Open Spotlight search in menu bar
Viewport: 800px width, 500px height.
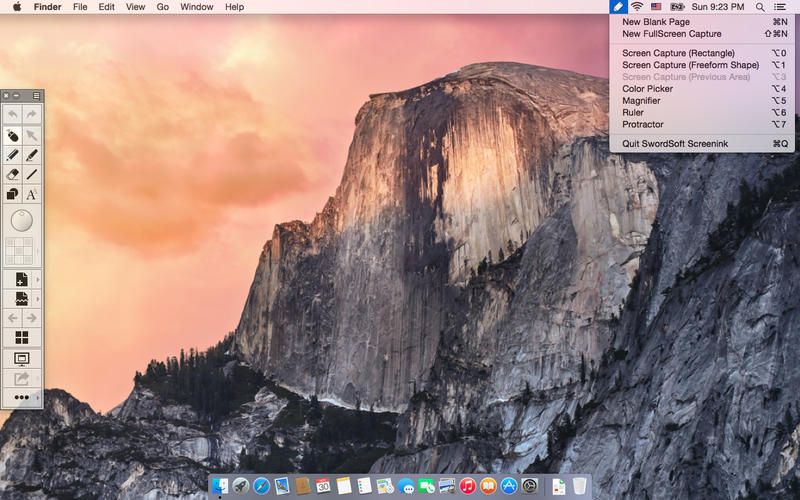[760, 7]
